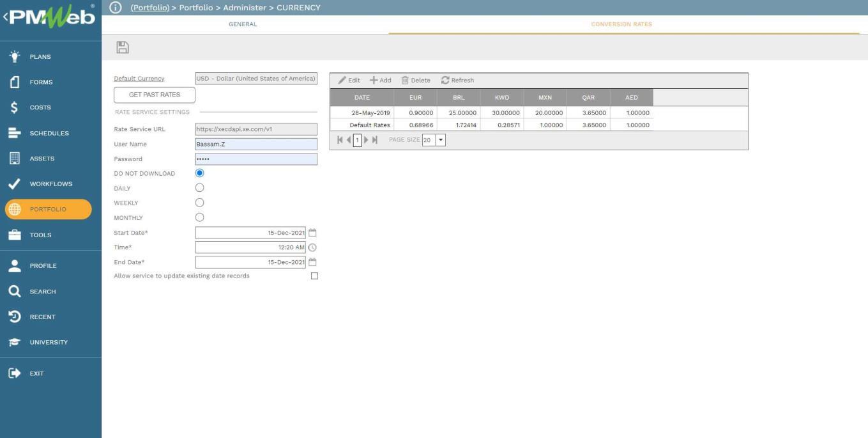Viewport: 868px width, 438px height.
Task: Open the page size dropdown
Action: (440, 140)
